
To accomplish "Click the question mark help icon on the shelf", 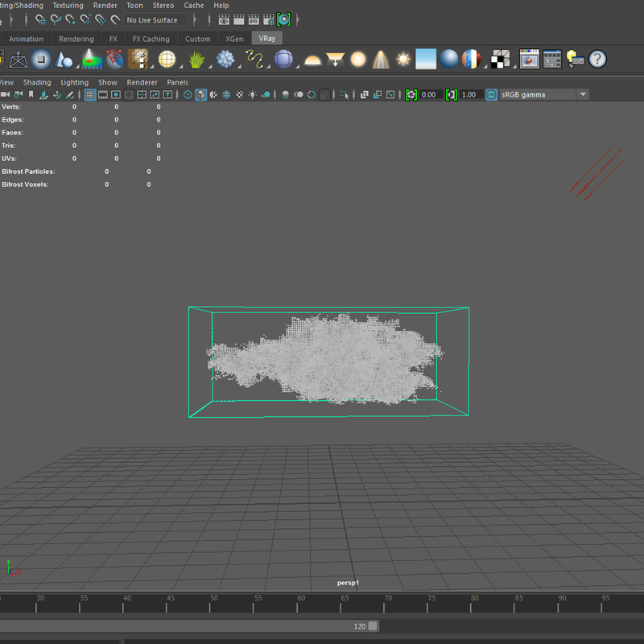I will coord(597,59).
